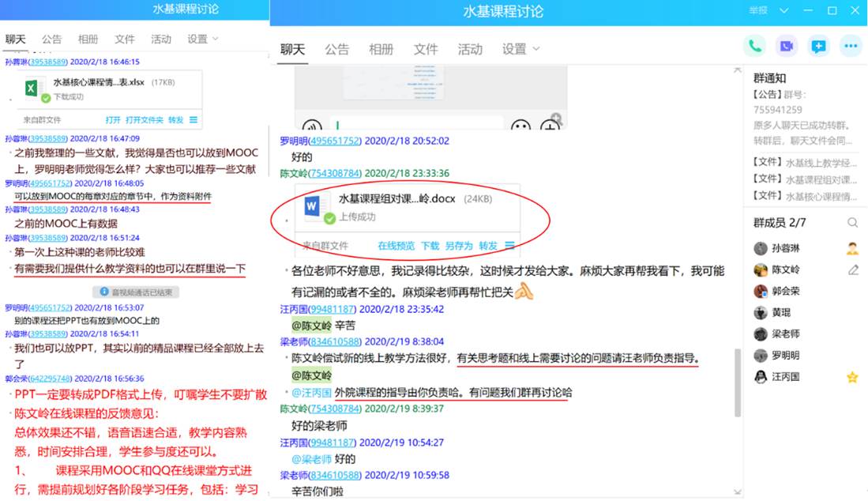This screenshot has height=501, width=868.
Task: Expand the 设置 dropdown in the right window
Action: [x=520, y=49]
